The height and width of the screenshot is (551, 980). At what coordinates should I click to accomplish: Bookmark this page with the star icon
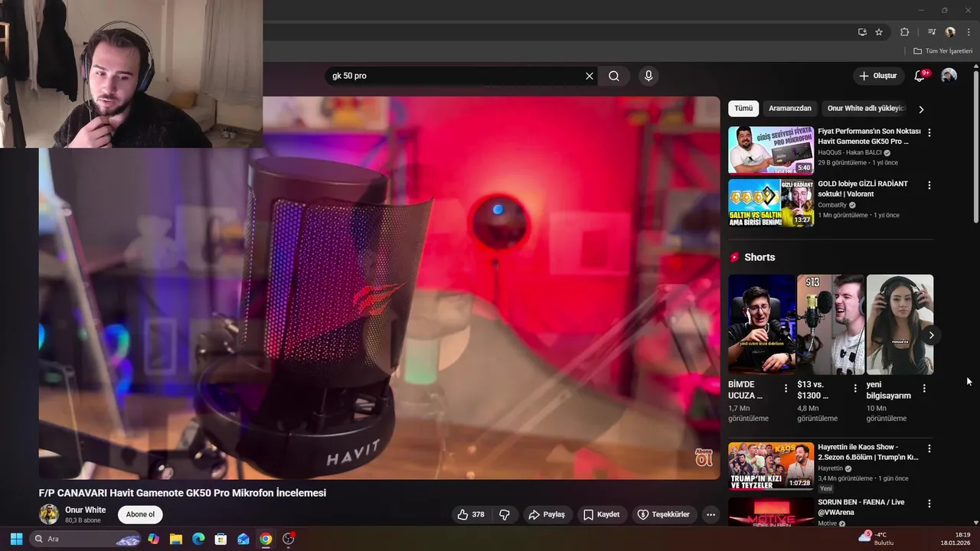tap(879, 32)
